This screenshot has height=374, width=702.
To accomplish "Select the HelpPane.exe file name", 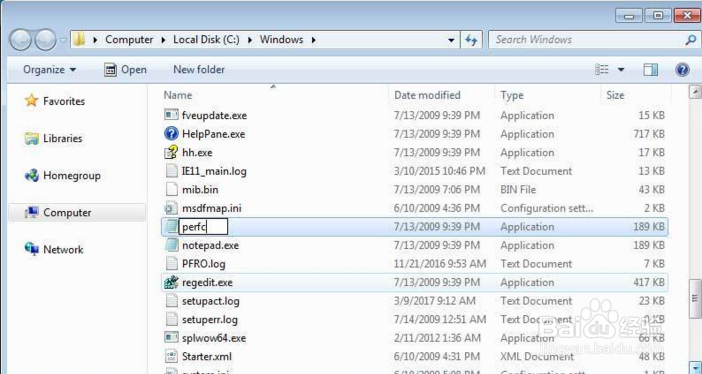I will click(214, 134).
